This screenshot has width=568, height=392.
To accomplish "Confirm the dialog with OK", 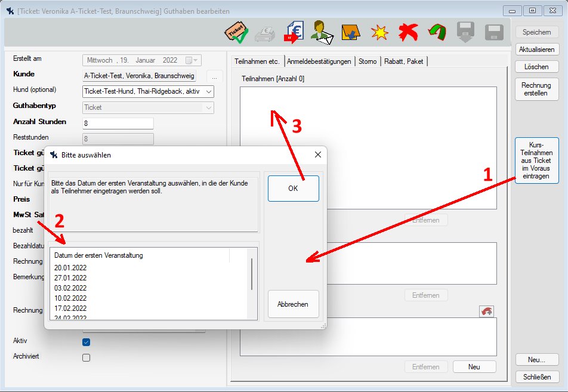I will pos(293,188).
